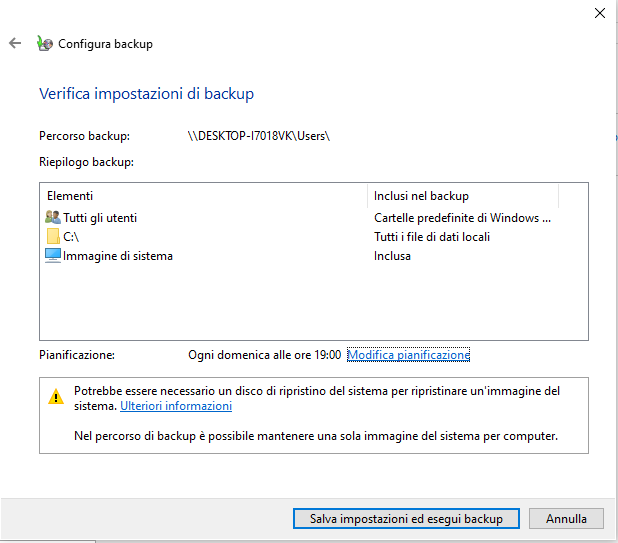The height and width of the screenshot is (543, 618).
Task: Click the Immagine di sistema monitor icon
Action: [53, 256]
